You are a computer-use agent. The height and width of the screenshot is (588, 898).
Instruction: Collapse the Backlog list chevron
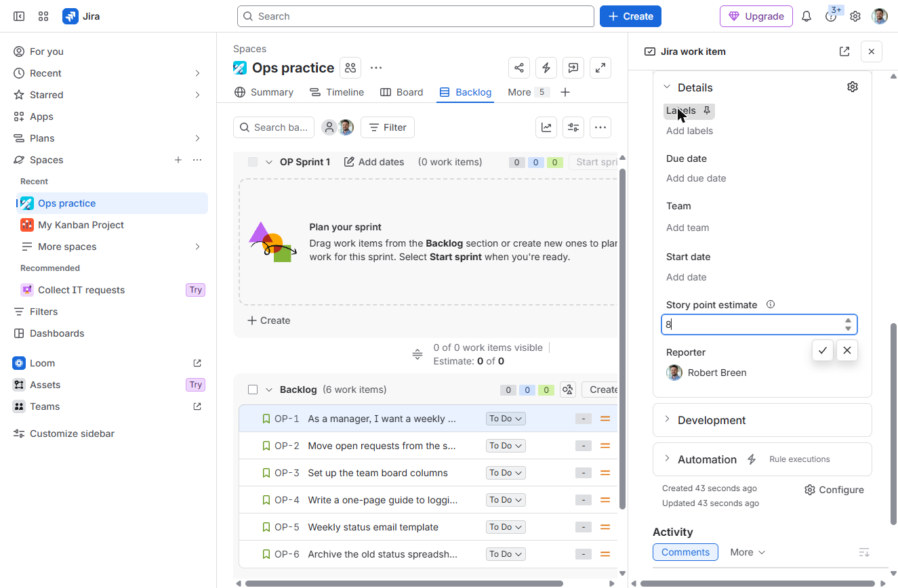(x=269, y=390)
